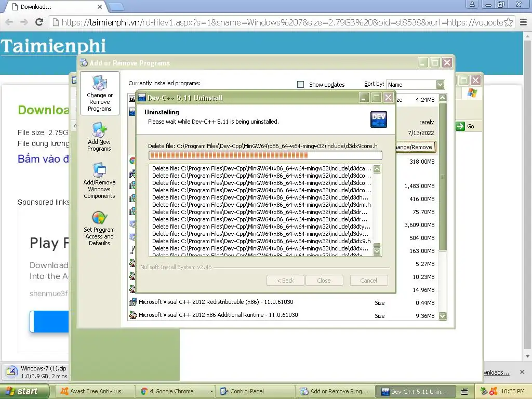Click log line ending d3drm.h
This screenshot has width=532, height=399.
point(261,205)
